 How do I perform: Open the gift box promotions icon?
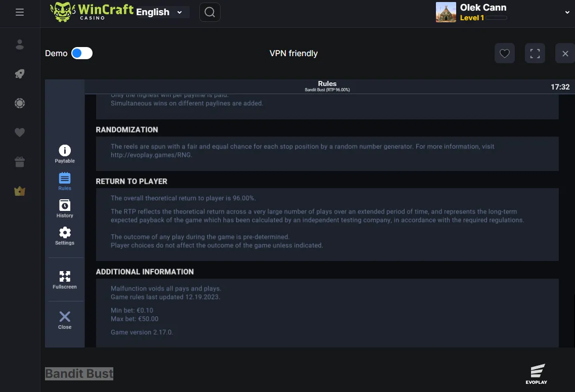[x=20, y=162]
